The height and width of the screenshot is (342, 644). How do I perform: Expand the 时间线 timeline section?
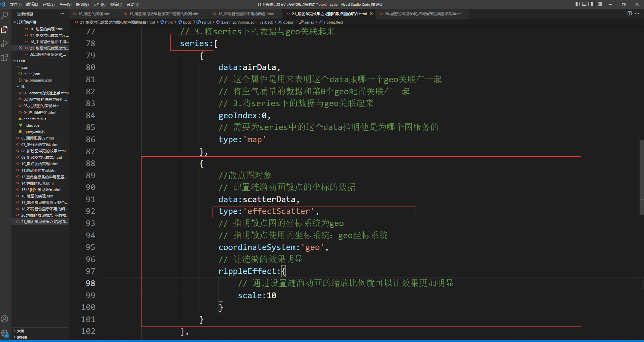(x=22, y=337)
